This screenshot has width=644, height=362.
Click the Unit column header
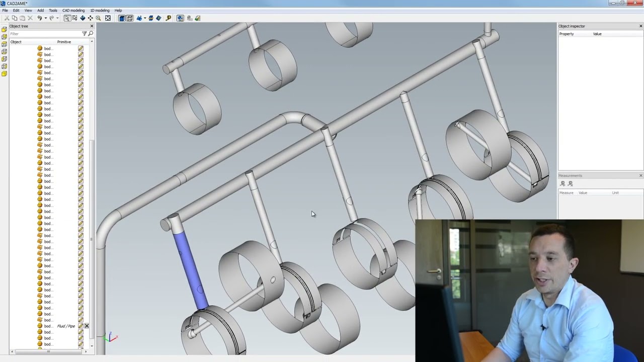pyautogui.click(x=615, y=193)
